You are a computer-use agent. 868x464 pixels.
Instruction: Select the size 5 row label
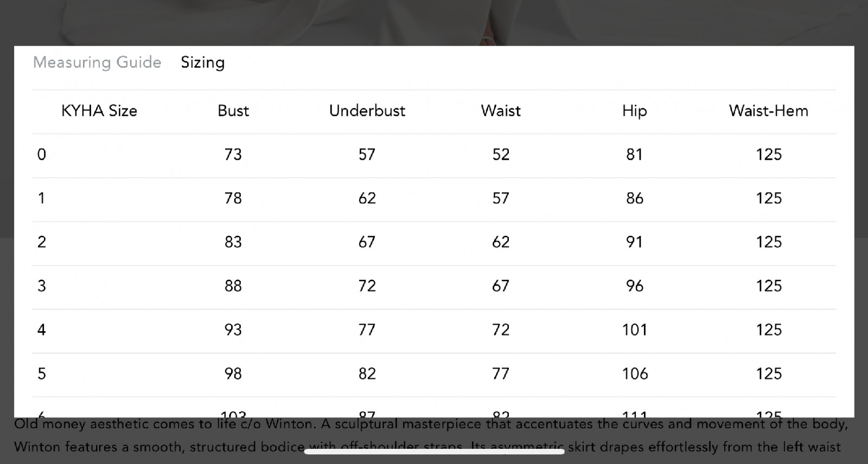click(42, 373)
